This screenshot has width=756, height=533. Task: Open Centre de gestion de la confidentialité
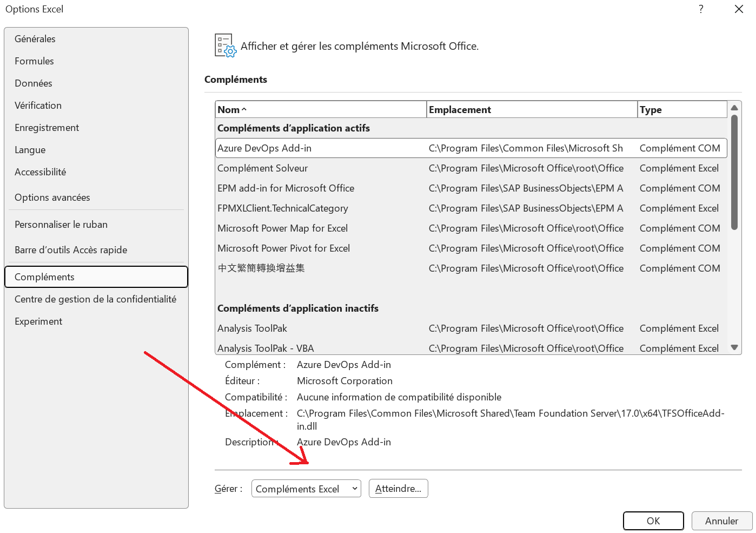pos(95,299)
